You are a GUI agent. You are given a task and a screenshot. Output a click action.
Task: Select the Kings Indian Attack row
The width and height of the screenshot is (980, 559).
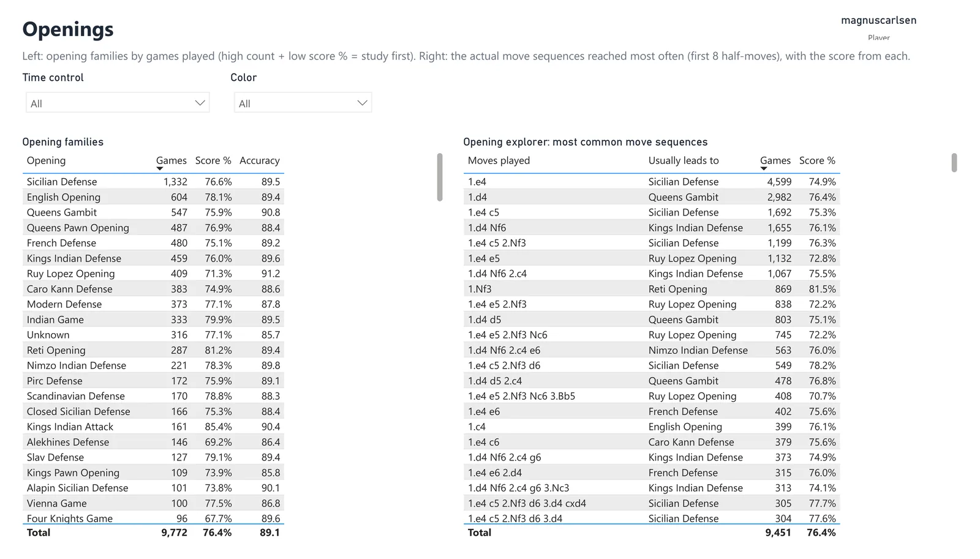pyautogui.click(x=153, y=427)
